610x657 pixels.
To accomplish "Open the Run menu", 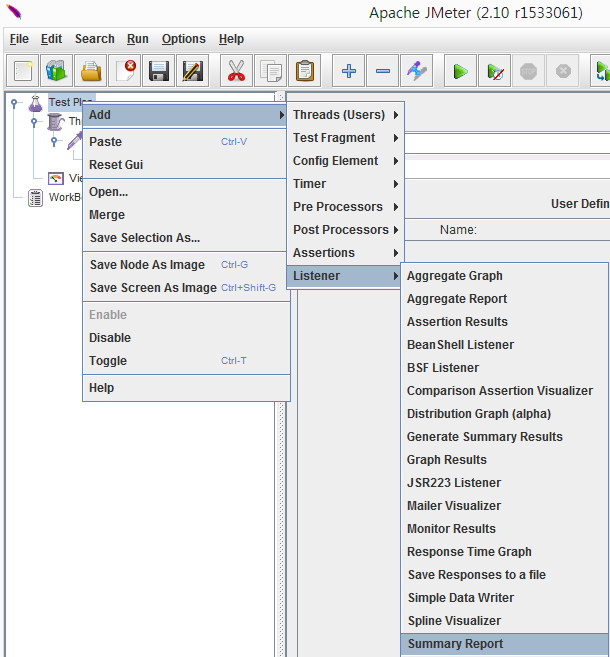I will coord(138,39).
